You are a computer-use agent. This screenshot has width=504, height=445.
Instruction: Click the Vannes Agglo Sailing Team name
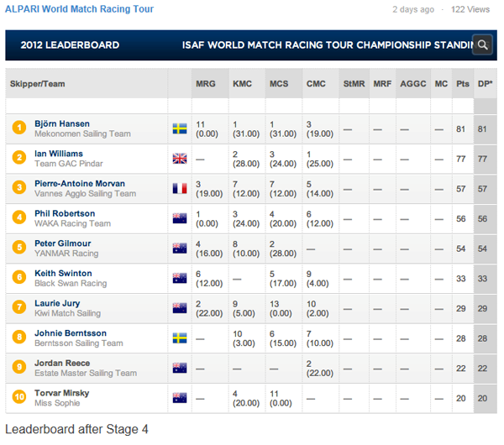tap(85, 193)
